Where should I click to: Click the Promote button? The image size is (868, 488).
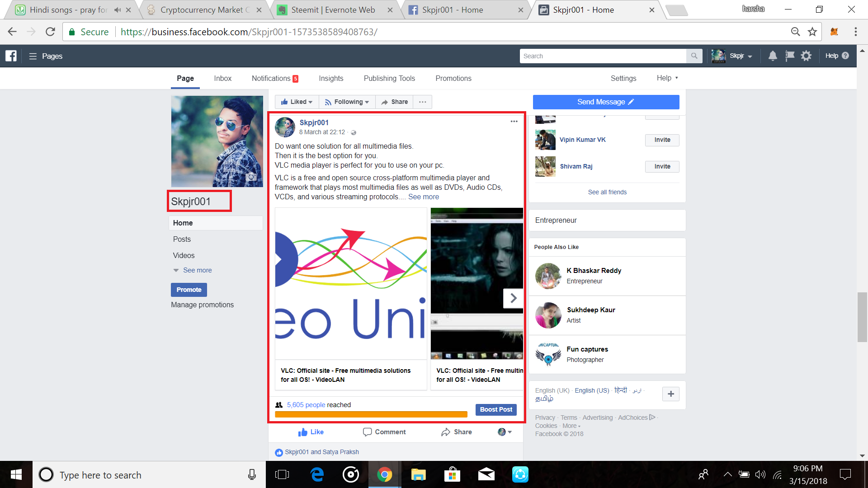(189, 290)
